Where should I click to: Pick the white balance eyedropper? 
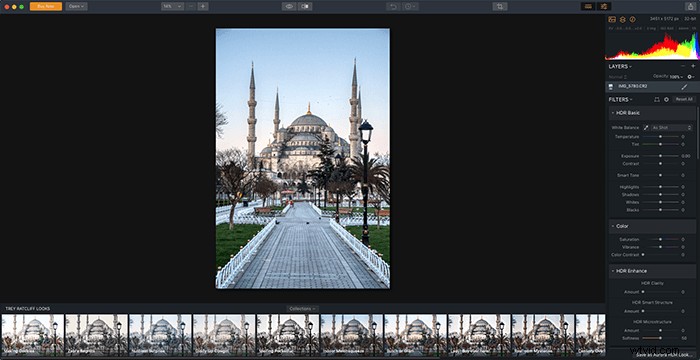coord(646,128)
